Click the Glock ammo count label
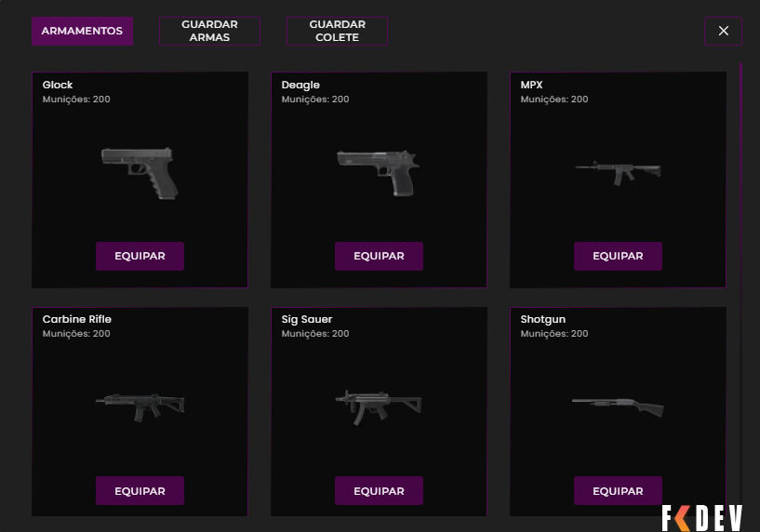Viewport: 760px width, 532px height. 76,99
